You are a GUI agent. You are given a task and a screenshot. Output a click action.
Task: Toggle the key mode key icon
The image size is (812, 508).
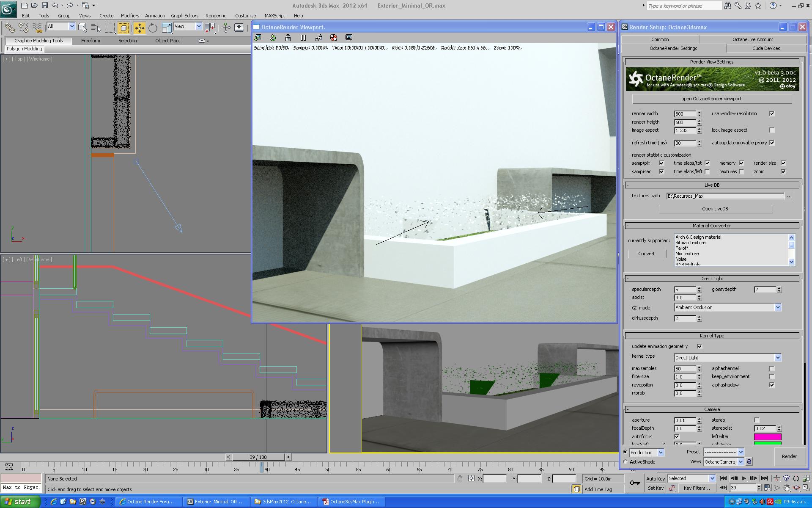(x=635, y=483)
